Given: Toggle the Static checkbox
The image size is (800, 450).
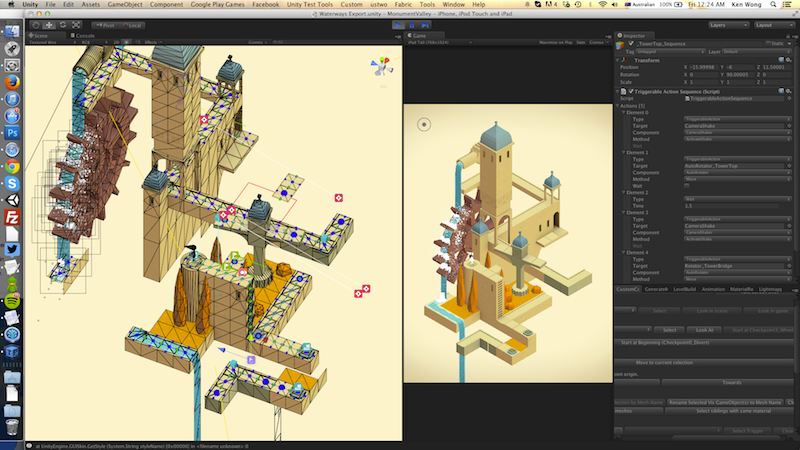Looking at the screenshot, I should pyautogui.click(x=768, y=44).
